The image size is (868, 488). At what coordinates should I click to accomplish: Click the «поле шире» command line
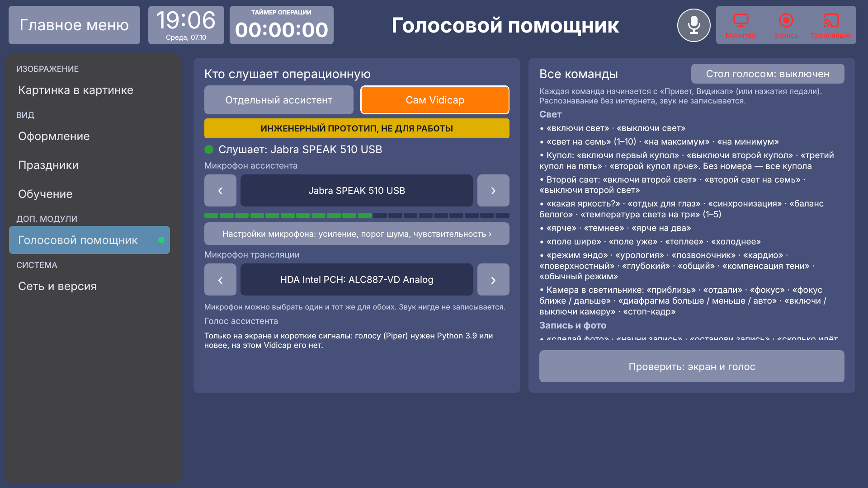coord(650,242)
